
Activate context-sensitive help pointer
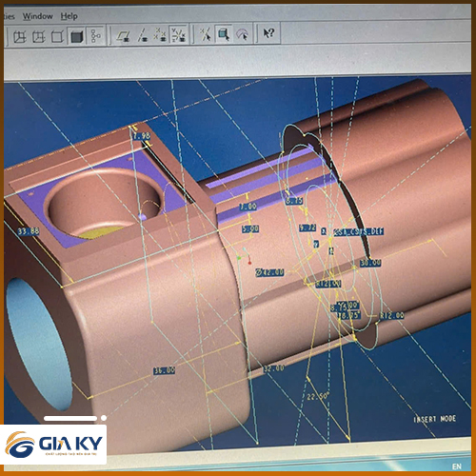click(x=268, y=33)
